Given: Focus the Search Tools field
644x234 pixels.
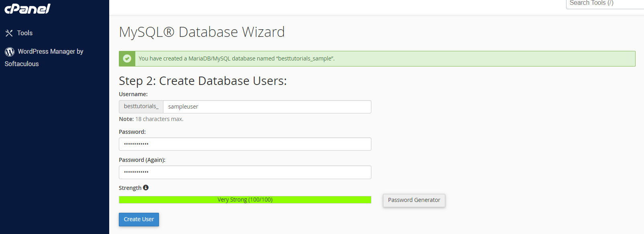Looking at the screenshot, I should coord(605,4).
